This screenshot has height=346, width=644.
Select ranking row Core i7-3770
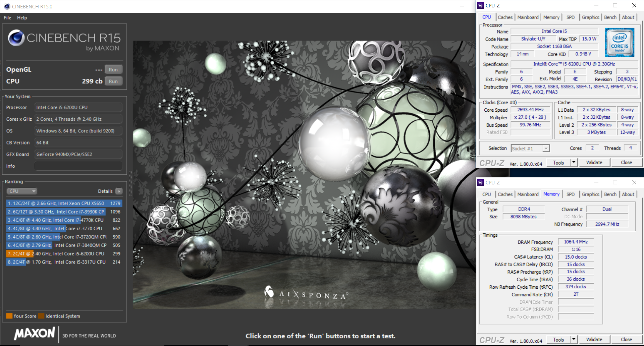[x=64, y=228]
